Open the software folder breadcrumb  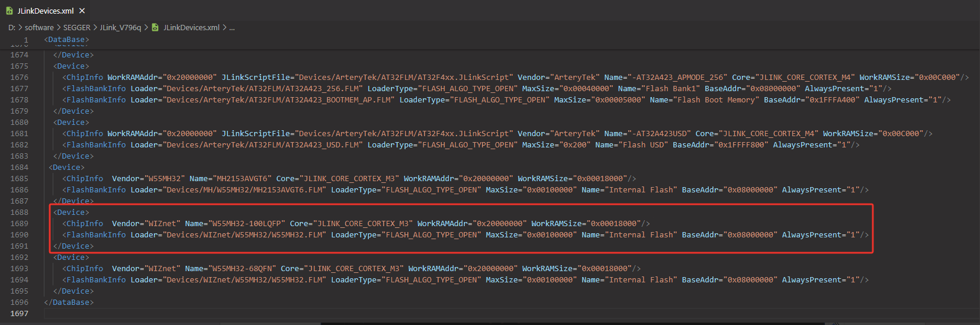pyautogui.click(x=39, y=27)
